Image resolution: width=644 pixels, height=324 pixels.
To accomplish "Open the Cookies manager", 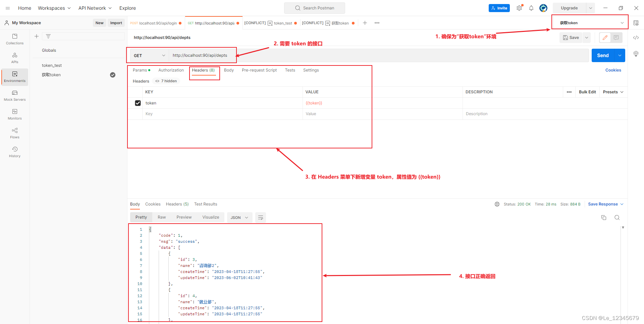I will [613, 70].
